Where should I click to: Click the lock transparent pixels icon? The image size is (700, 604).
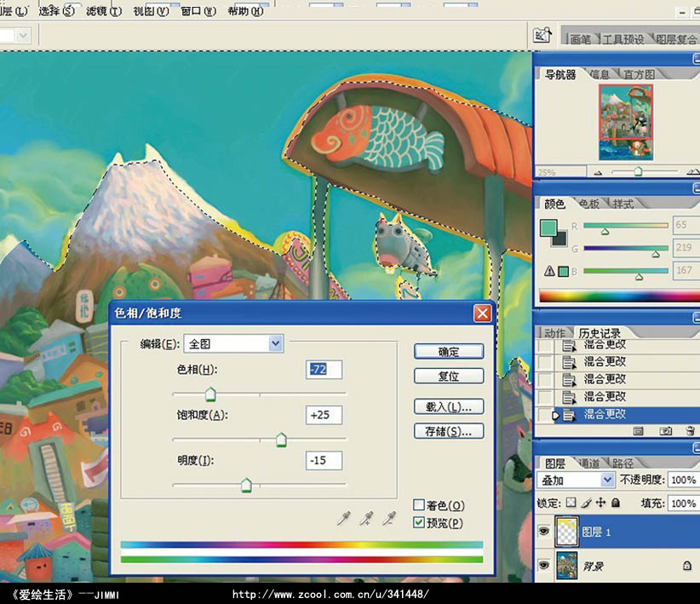coord(571,503)
